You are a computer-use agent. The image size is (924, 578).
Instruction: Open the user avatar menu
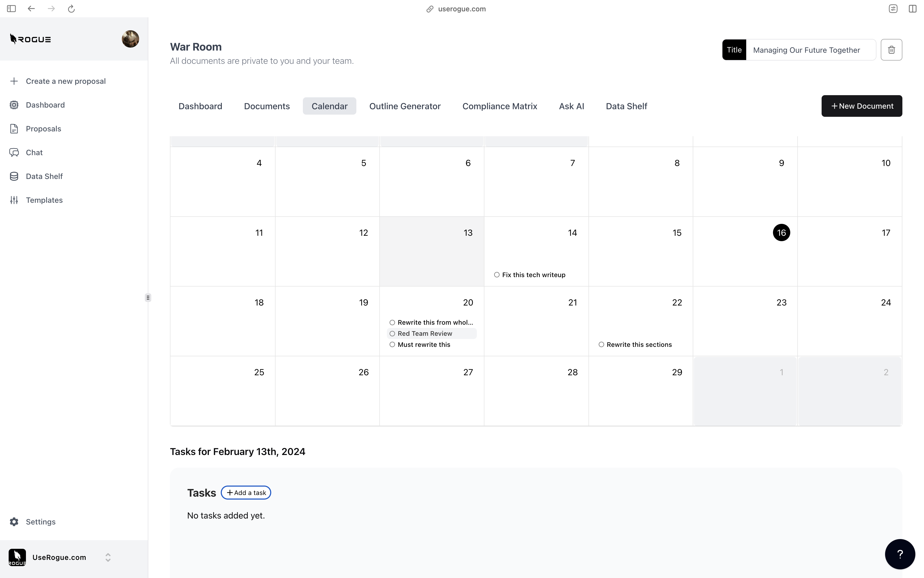tap(130, 39)
